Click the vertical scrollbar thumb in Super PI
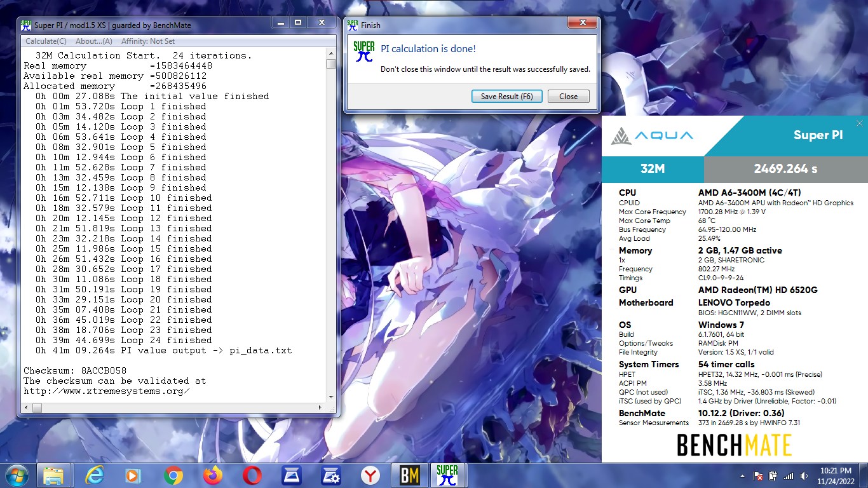The height and width of the screenshot is (488, 868). click(330, 64)
